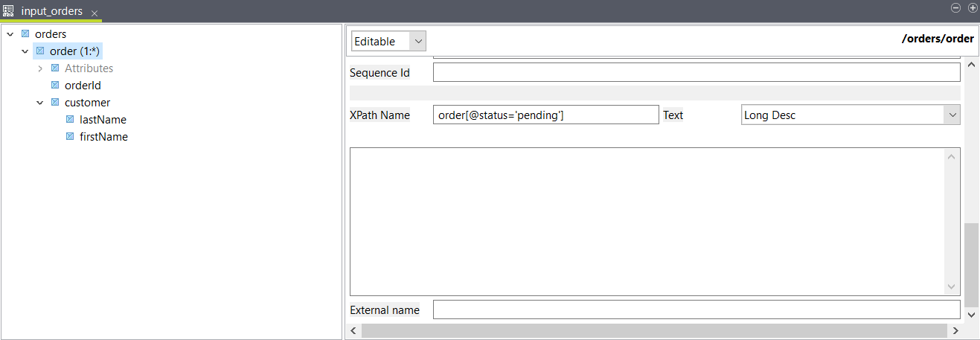Click the XPath Name input field
980x340 pixels.
pyautogui.click(x=545, y=115)
